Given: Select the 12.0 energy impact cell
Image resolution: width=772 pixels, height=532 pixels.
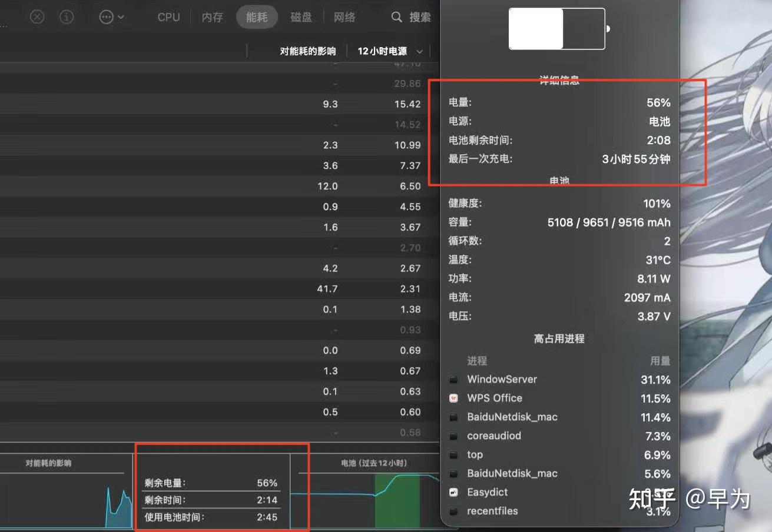Looking at the screenshot, I should coord(327,187).
